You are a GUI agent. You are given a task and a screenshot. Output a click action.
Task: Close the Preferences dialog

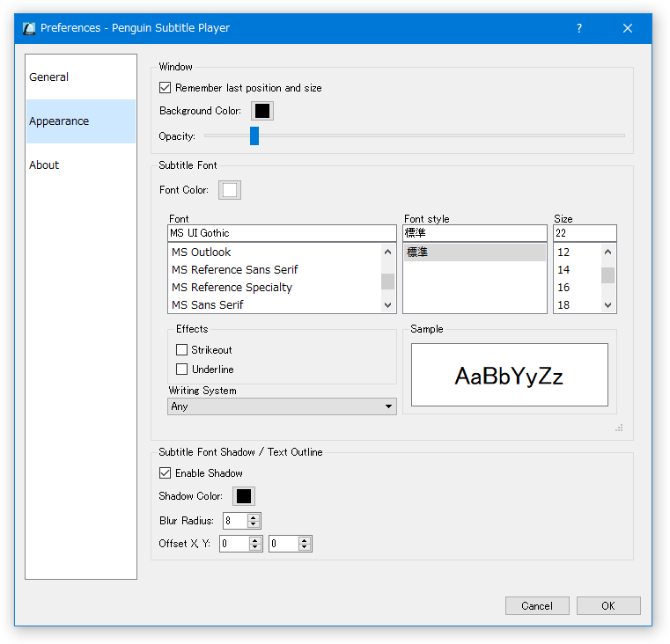pos(628,28)
